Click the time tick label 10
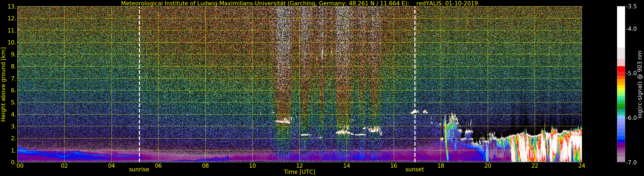644x176 pixels. (x=252, y=166)
